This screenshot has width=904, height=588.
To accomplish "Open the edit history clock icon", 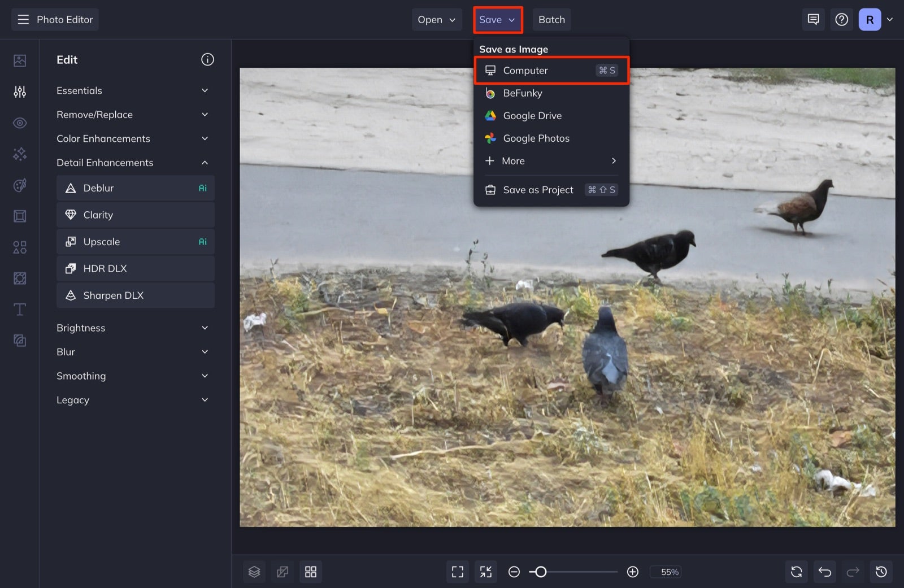I will tap(881, 572).
